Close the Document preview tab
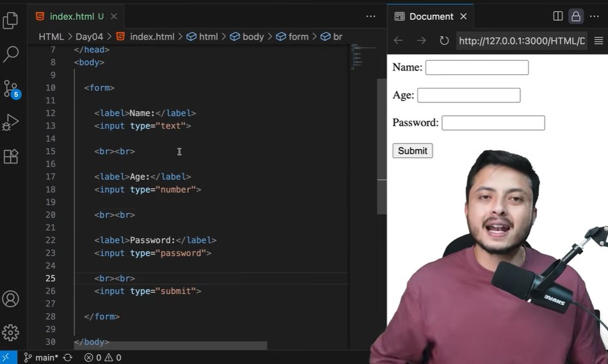608x364 pixels. [x=463, y=16]
